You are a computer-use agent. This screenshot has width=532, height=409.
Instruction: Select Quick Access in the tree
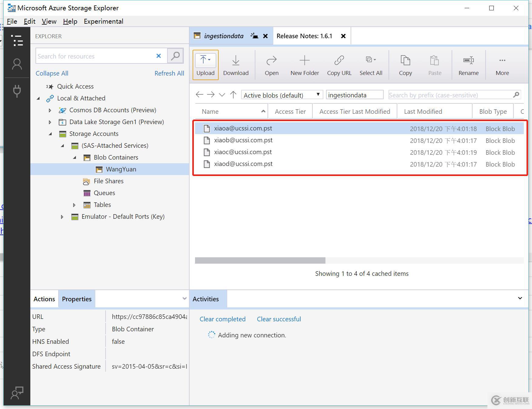(x=75, y=86)
